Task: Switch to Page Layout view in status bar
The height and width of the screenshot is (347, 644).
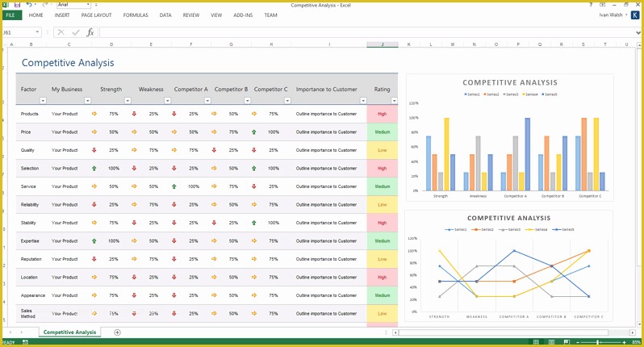Action: point(551,342)
